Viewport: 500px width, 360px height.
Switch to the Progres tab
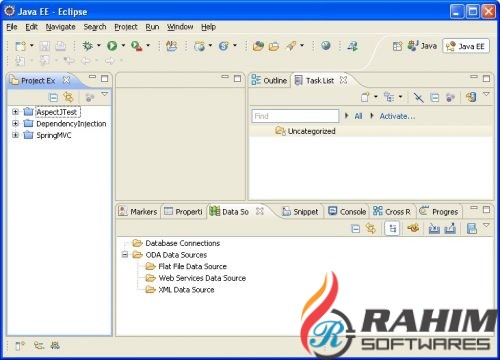pyautogui.click(x=439, y=212)
